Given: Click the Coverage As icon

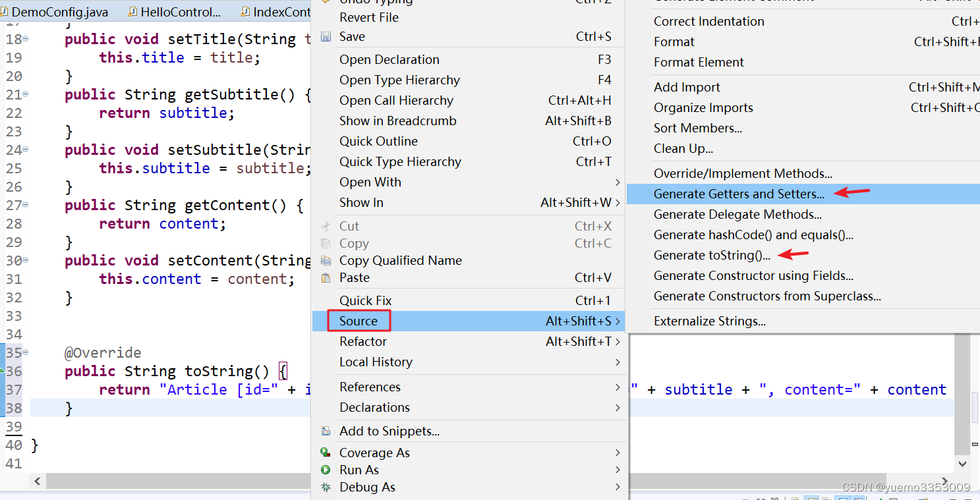Looking at the screenshot, I should coord(326,453).
